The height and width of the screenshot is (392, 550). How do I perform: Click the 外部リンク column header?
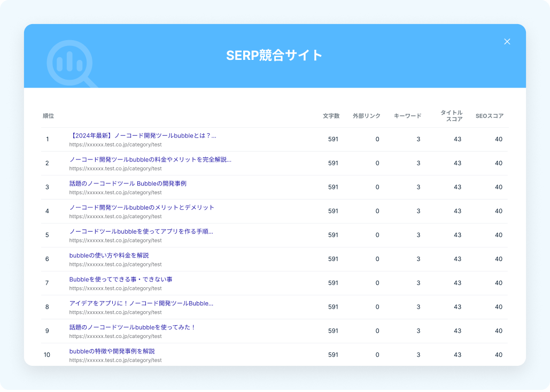coord(367,116)
